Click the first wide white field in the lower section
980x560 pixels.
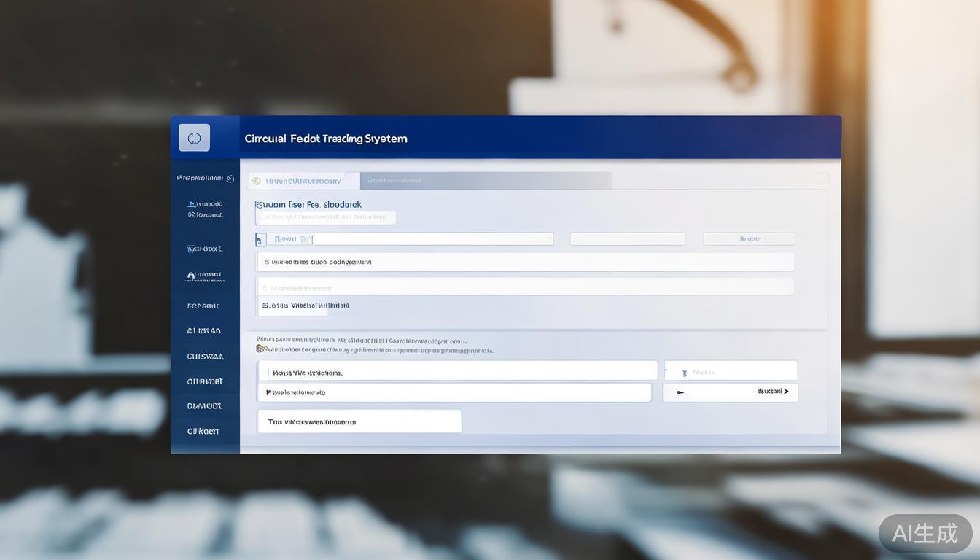click(457, 372)
